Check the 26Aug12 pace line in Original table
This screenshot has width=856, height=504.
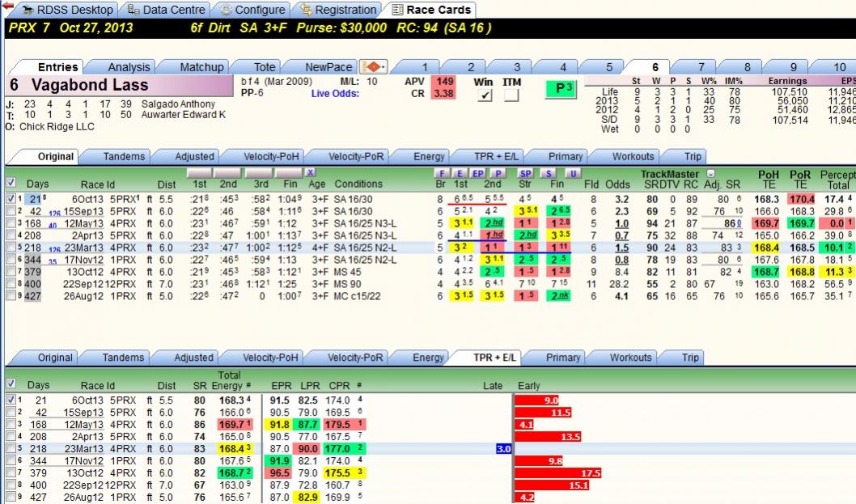pyautogui.click(x=11, y=295)
